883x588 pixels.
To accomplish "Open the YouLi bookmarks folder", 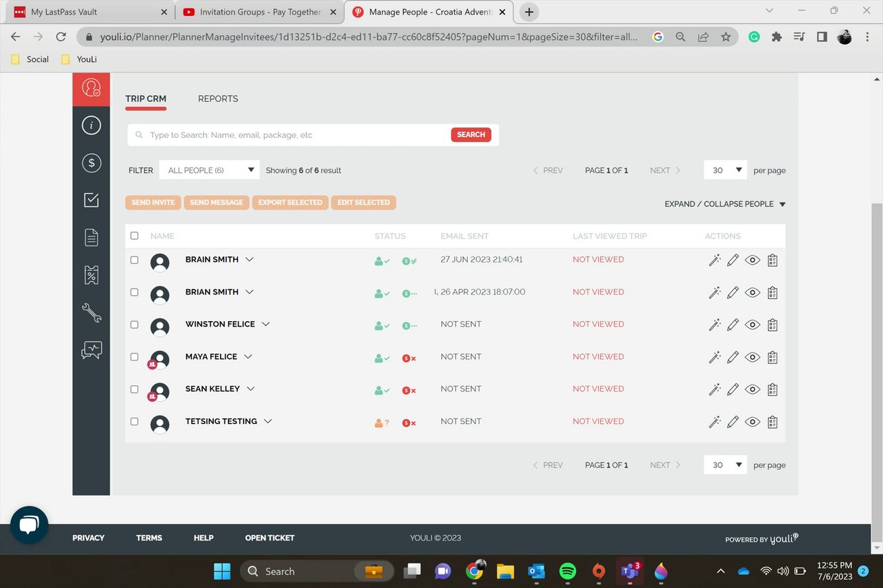I will click(x=79, y=59).
